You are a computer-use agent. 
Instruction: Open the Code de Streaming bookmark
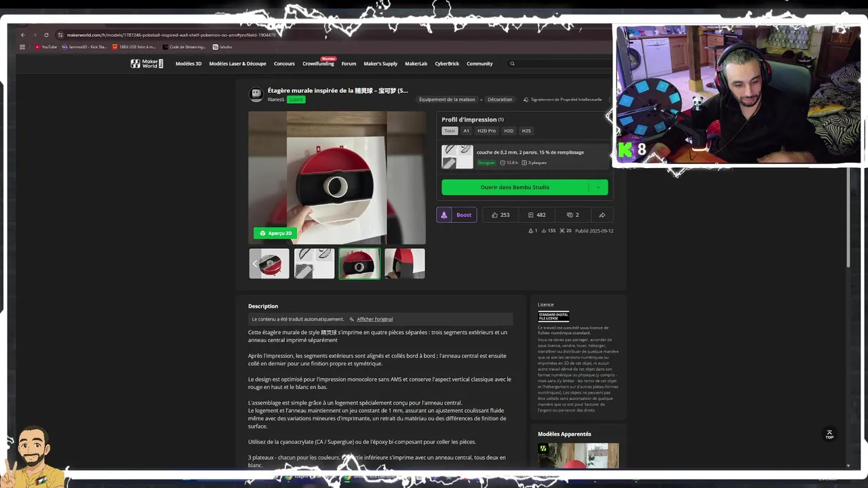pos(184,47)
